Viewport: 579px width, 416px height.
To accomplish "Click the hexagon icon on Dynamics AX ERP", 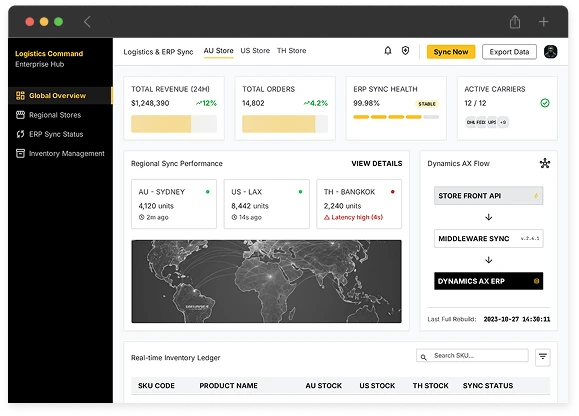I will click(x=536, y=281).
